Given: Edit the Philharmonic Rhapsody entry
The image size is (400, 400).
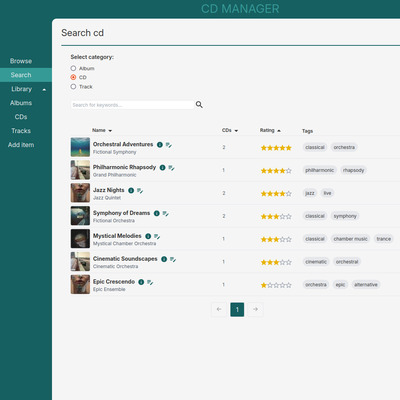Looking at the screenshot, I should tap(171, 168).
